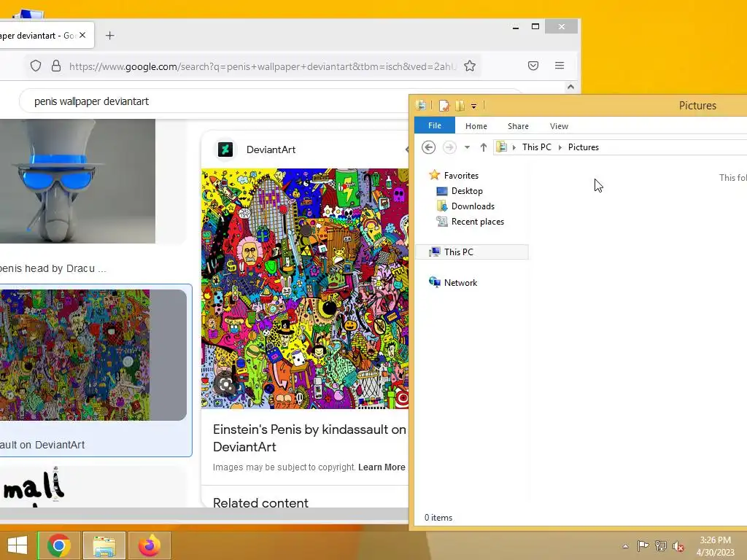
Task: Open the Firefox hamburger menu
Action: (560, 65)
